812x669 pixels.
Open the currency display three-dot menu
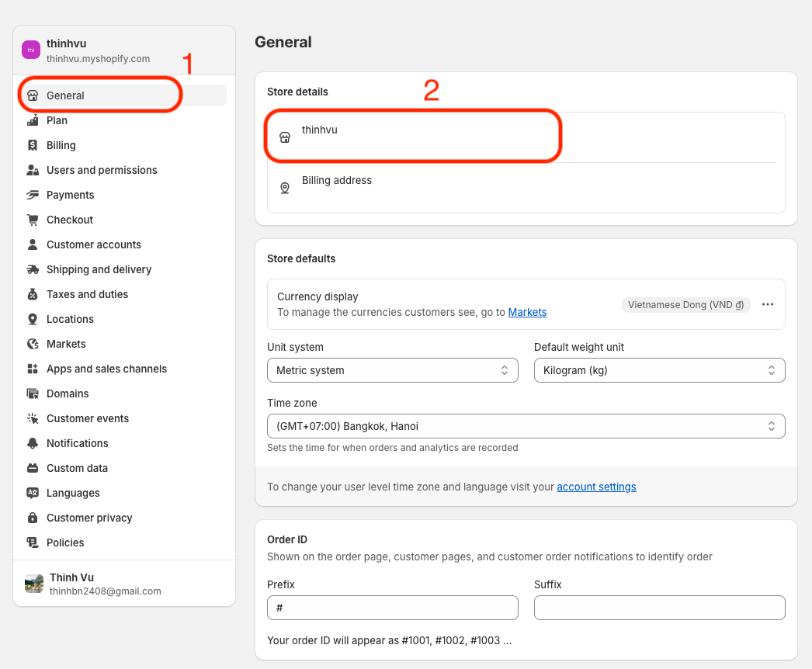768,304
